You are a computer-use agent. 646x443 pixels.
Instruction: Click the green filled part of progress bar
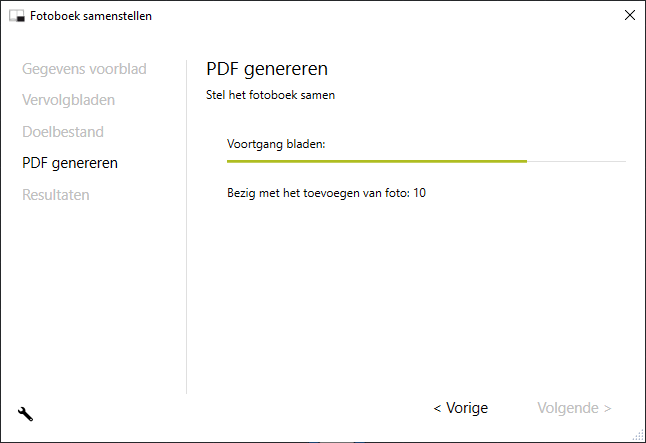click(376, 160)
